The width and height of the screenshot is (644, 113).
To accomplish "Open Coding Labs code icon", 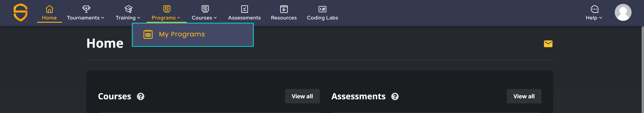I will coord(322,9).
